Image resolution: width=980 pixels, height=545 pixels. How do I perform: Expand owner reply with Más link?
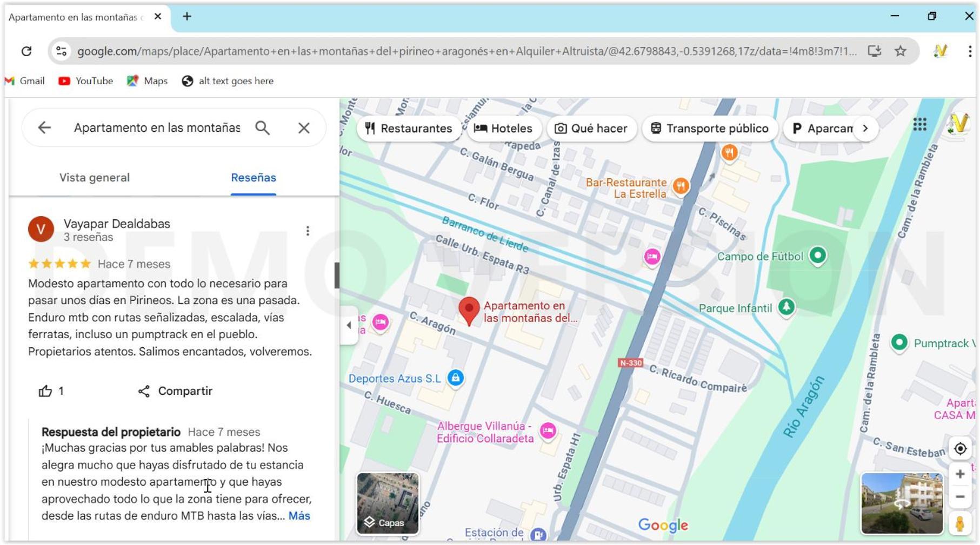click(299, 516)
